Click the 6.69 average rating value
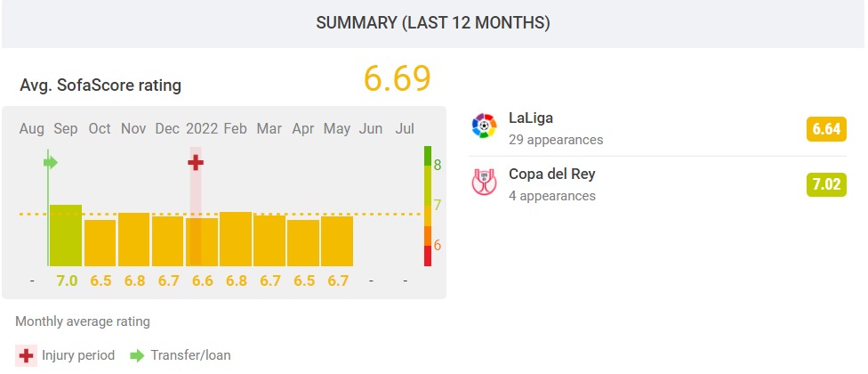This screenshot has width=868, height=374. click(397, 78)
